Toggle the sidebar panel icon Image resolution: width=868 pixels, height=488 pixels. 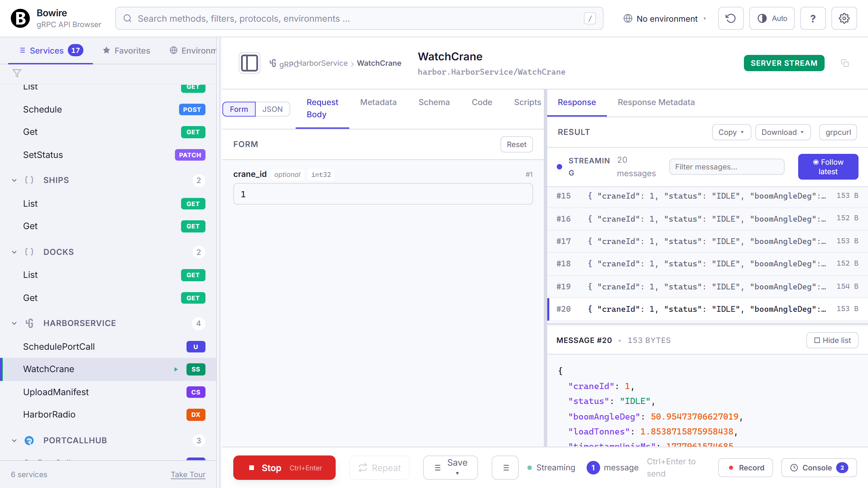(250, 63)
